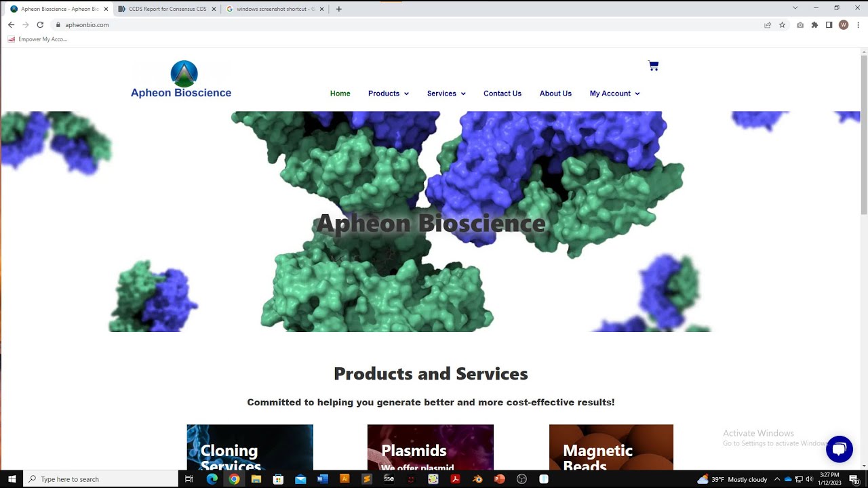868x488 pixels.
Task: Close the CCDS Report tab
Action: (214, 9)
